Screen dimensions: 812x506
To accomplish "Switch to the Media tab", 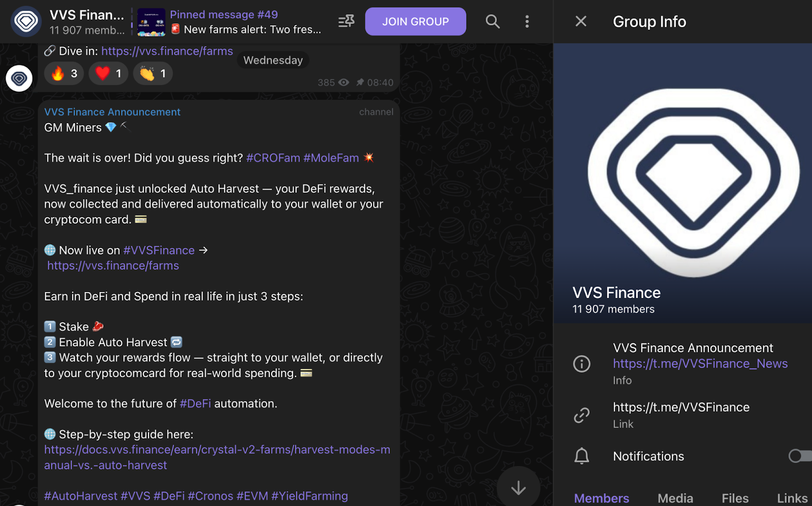I will pyautogui.click(x=675, y=498).
